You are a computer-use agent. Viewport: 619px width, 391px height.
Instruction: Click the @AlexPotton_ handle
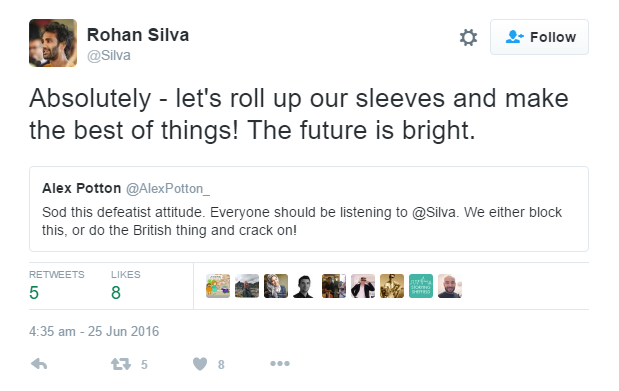pos(168,189)
